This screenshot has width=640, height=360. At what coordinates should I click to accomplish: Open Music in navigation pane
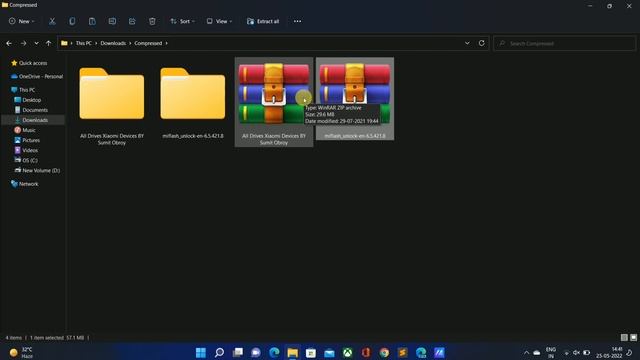click(x=25, y=130)
